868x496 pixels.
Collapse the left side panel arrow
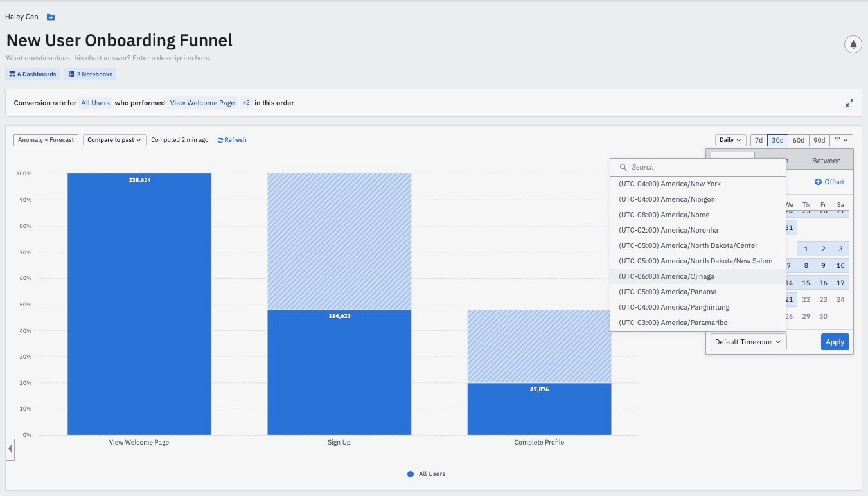pyautogui.click(x=10, y=448)
